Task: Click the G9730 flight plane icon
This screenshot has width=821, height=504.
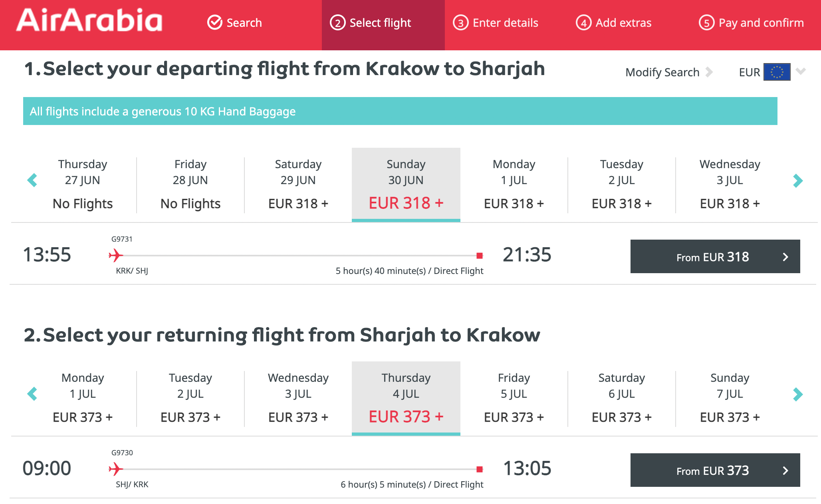Action: [x=116, y=469]
